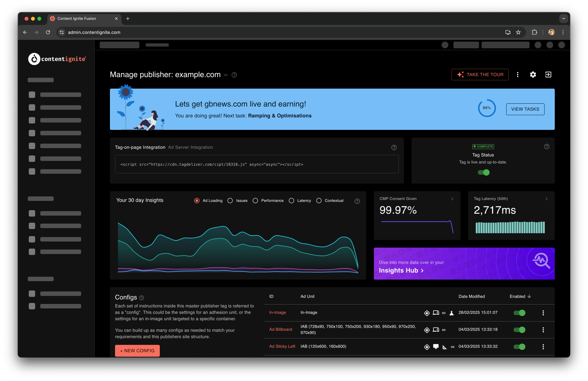Click the targeting icon in the Ad Sticky Left row
Screen dimensions: 588x381
point(427,347)
